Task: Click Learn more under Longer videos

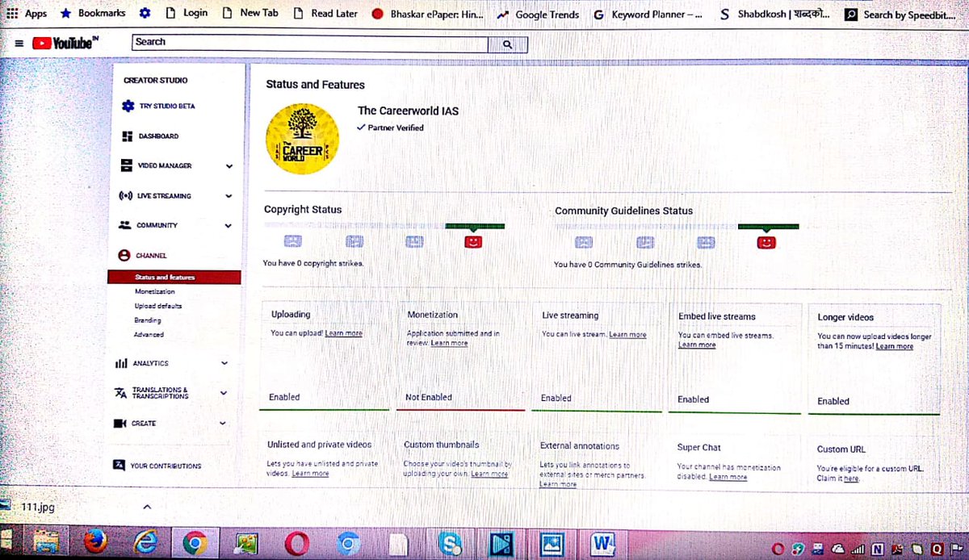Action: click(x=895, y=346)
